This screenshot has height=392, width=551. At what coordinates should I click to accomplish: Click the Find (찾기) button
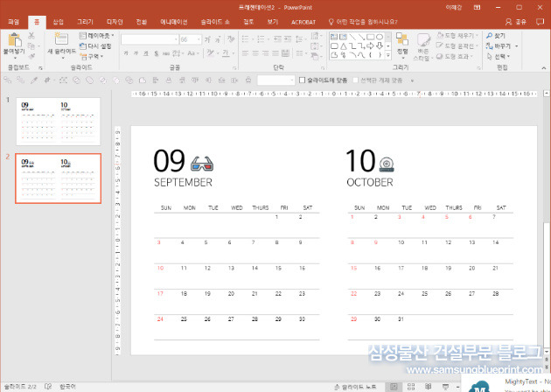(496, 36)
